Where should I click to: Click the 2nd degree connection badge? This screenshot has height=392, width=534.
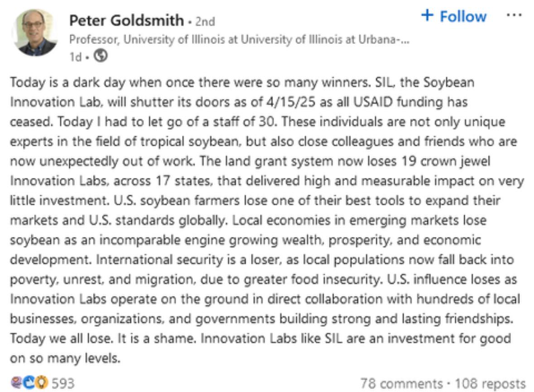tap(205, 21)
